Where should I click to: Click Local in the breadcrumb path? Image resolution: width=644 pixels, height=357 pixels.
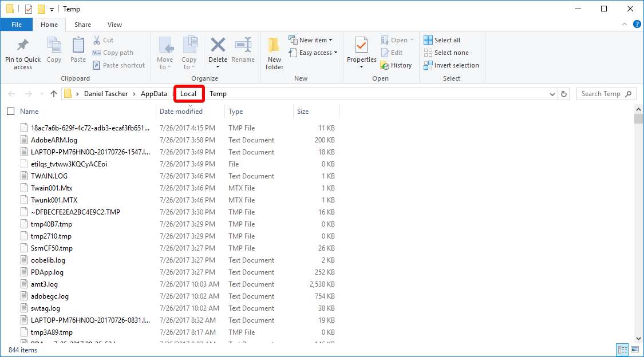pyautogui.click(x=188, y=94)
